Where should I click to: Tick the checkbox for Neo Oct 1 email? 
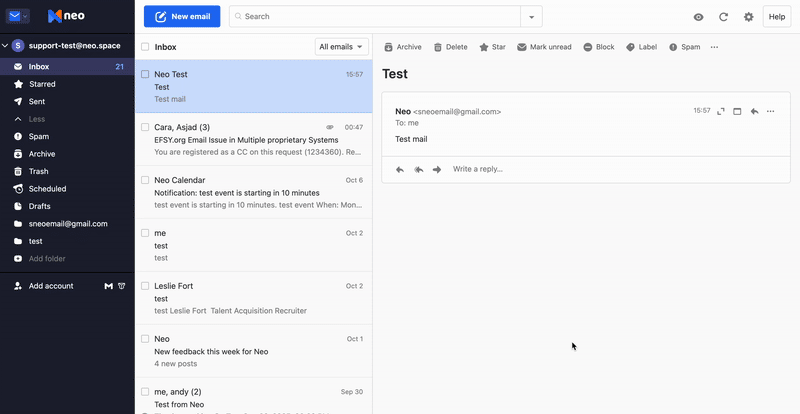[x=145, y=339]
